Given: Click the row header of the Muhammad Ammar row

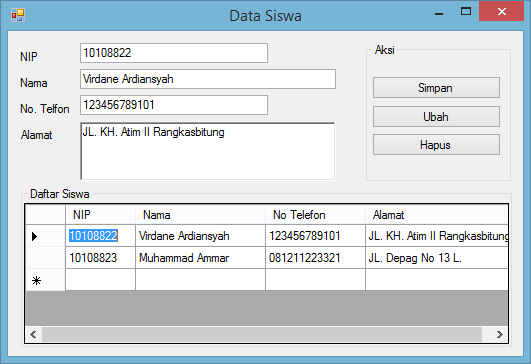Looking at the screenshot, I should click(x=45, y=258).
